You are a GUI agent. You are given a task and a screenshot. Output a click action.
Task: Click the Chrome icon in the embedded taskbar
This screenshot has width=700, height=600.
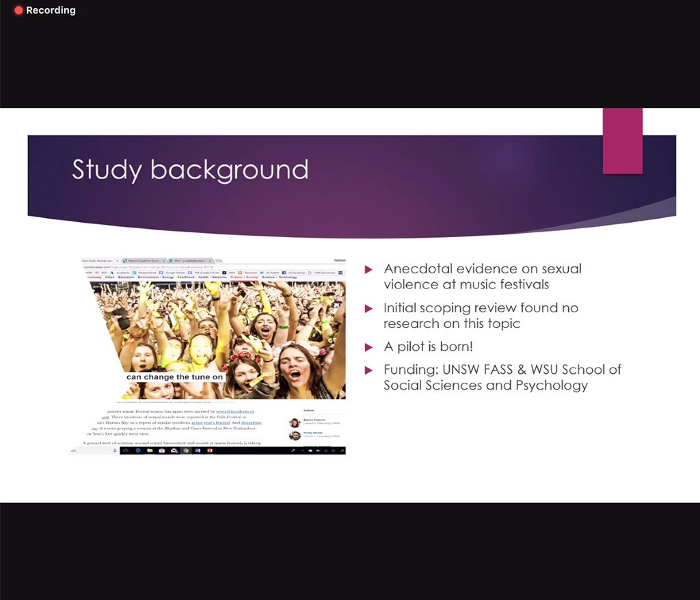pos(186,450)
